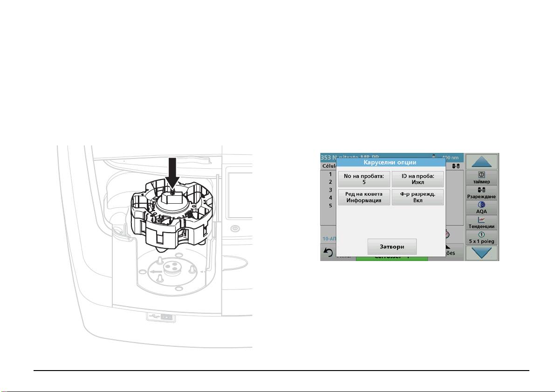This screenshot has width=555, height=392.
Task: Toggle Ф-р разрежд. setting Вкл
Action: tap(417, 198)
